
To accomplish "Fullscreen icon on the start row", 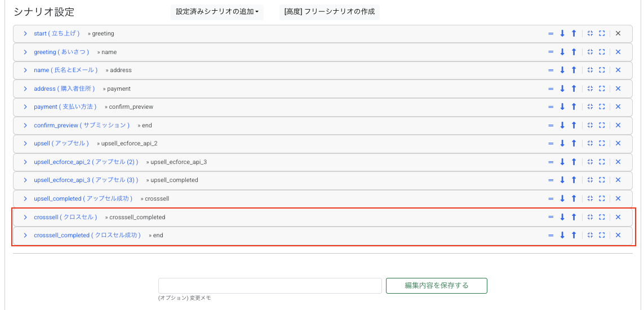I will point(602,34).
